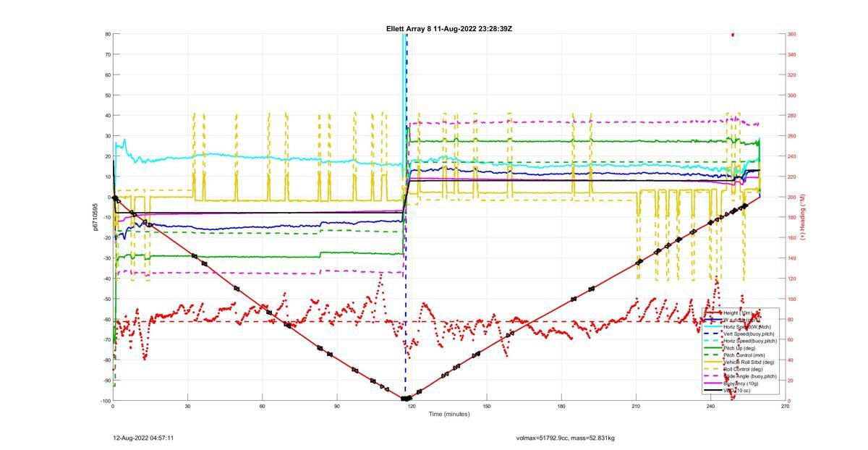Click the x-axis tick label '90'
Viewport: 868px width, 450px height.
(337, 406)
